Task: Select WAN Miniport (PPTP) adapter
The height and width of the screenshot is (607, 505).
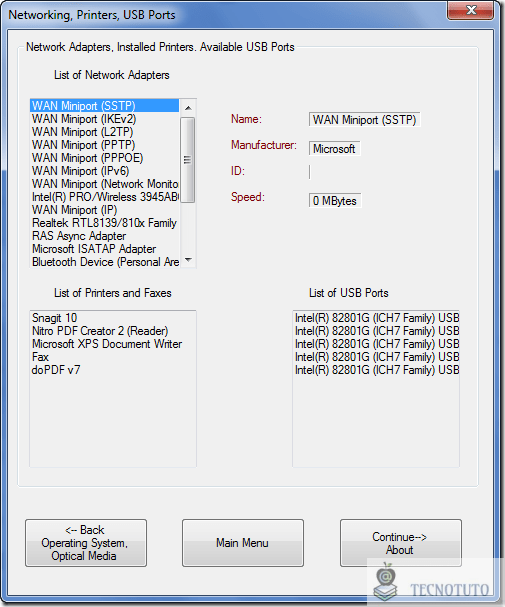Action: point(104,145)
